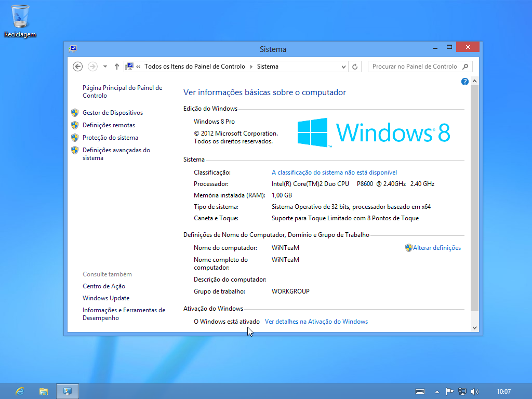Click the network tray icon
The height and width of the screenshot is (399, 532).
tap(462, 392)
